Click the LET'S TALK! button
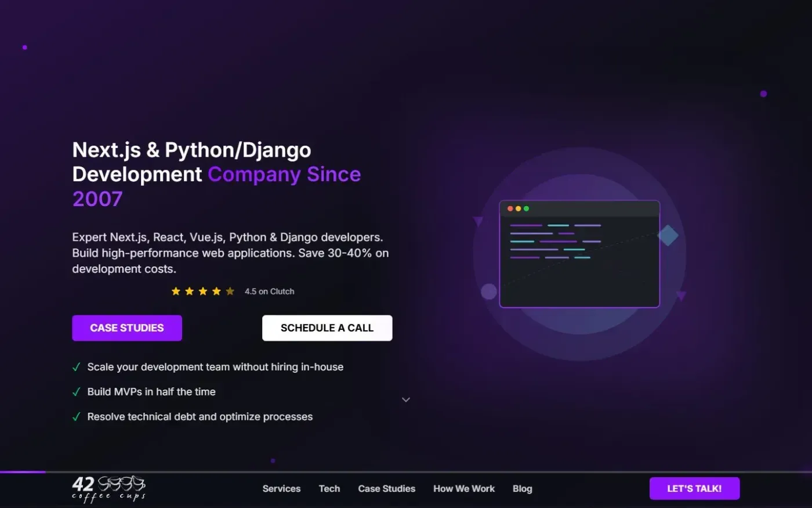 coord(694,488)
